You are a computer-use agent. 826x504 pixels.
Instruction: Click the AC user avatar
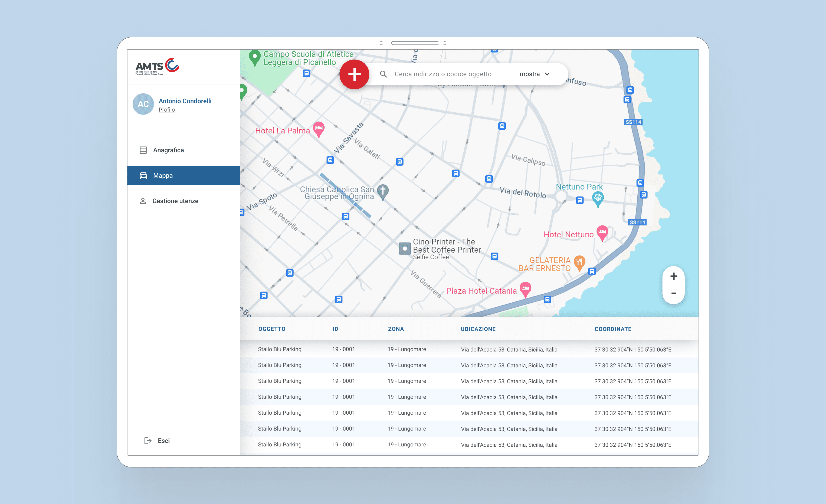click(x=143, y=104)
